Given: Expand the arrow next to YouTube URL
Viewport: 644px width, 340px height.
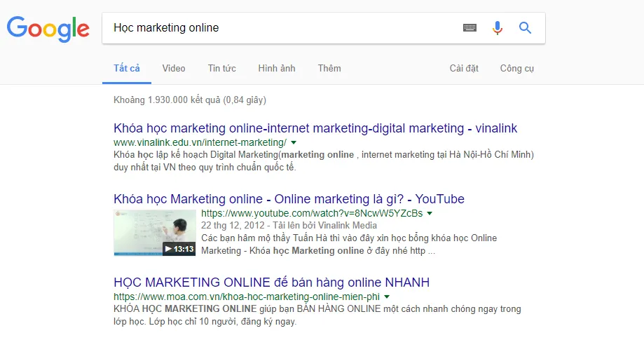Looking at the screenshot, I should pyautogui.click(x=430, y=214).
